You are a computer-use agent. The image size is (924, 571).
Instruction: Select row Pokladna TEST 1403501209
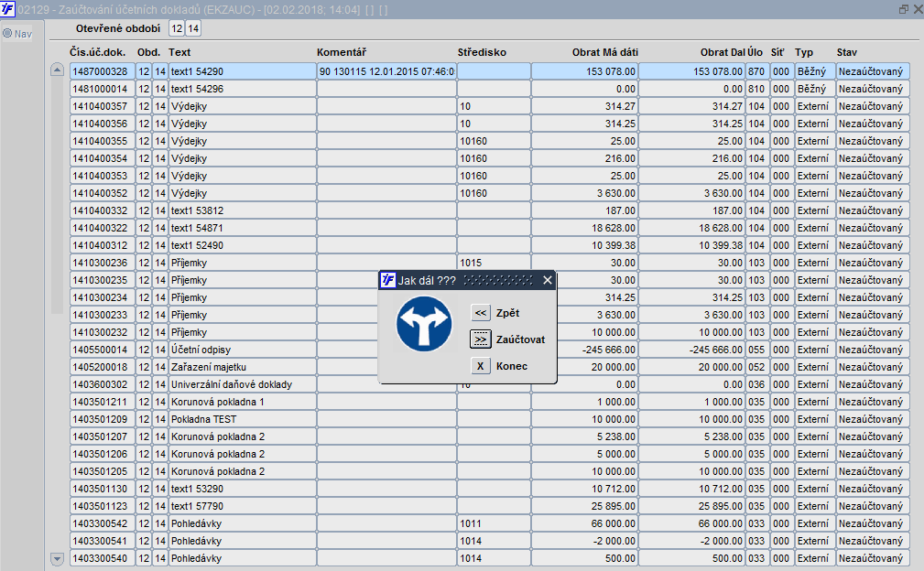pyautogui.click(x=490, y=419)
